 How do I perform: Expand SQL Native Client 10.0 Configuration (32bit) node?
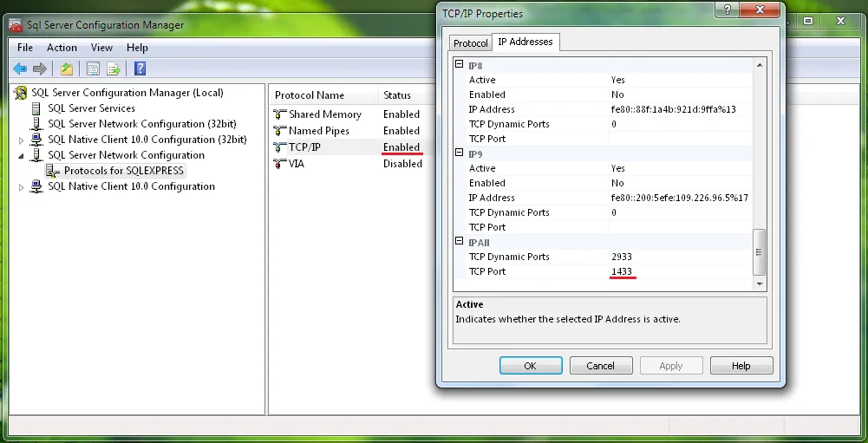tap(22, 140)
